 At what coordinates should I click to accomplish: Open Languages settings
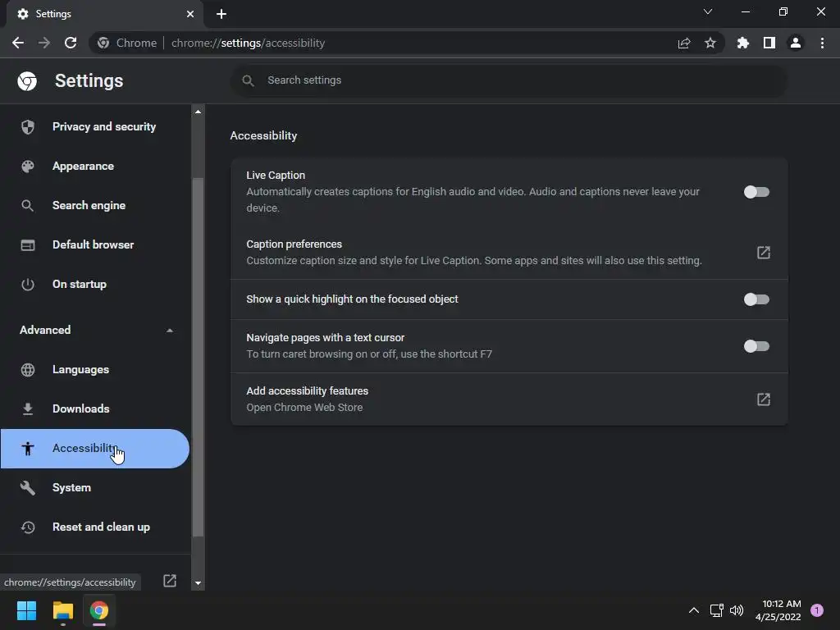pyautogui.click(x=95, y=370)
